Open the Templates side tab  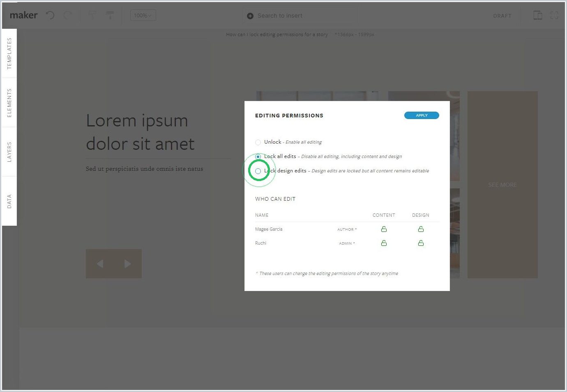click(x=9, y=53)
